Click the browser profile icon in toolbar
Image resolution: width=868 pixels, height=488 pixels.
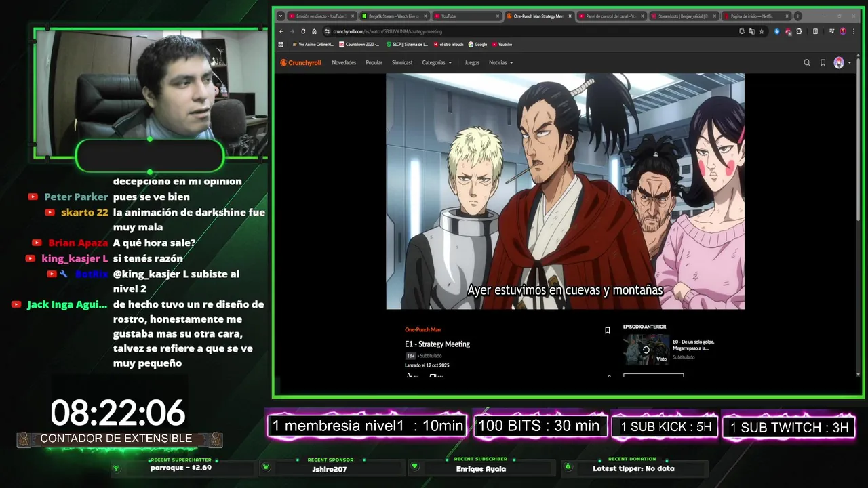843,31
